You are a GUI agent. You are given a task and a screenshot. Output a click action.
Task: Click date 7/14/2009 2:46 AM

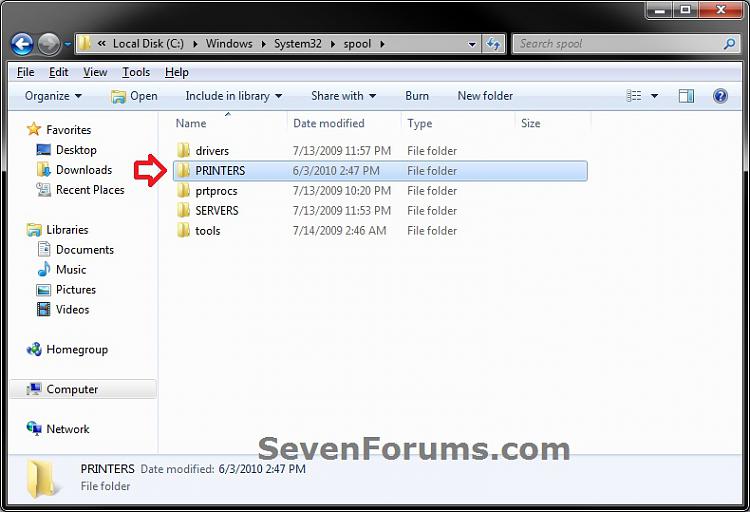click(339, 231)
